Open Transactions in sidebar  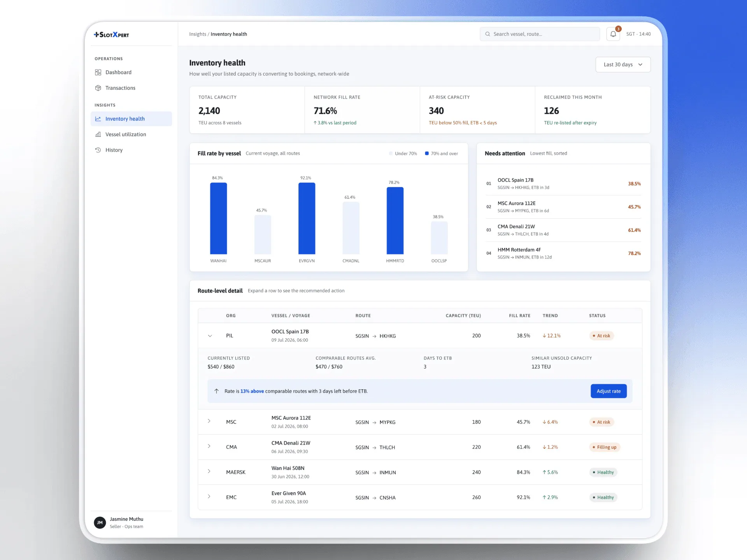coord(131,88)
